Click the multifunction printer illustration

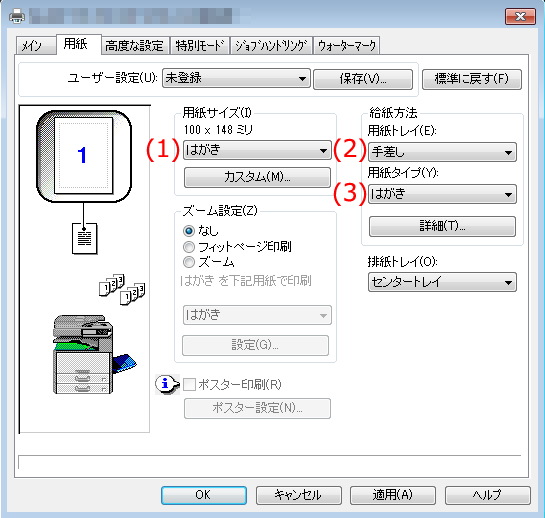pyautogui.click(x=94, y=354)
